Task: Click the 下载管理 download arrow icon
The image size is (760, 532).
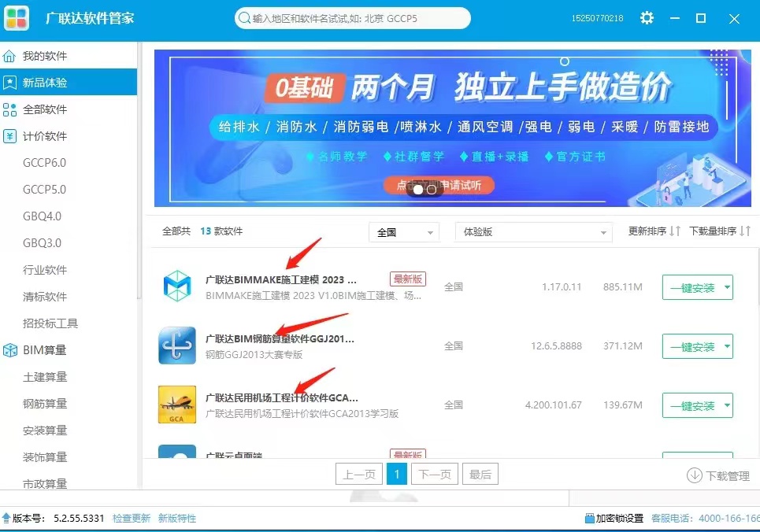Action: pyautogui.click(x=694, y=475)
